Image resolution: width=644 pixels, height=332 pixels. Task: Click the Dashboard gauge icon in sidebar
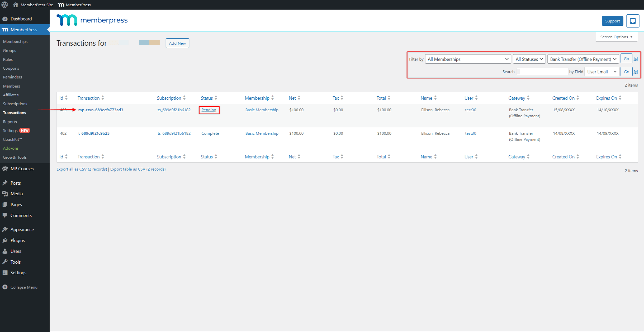[5, 19]
